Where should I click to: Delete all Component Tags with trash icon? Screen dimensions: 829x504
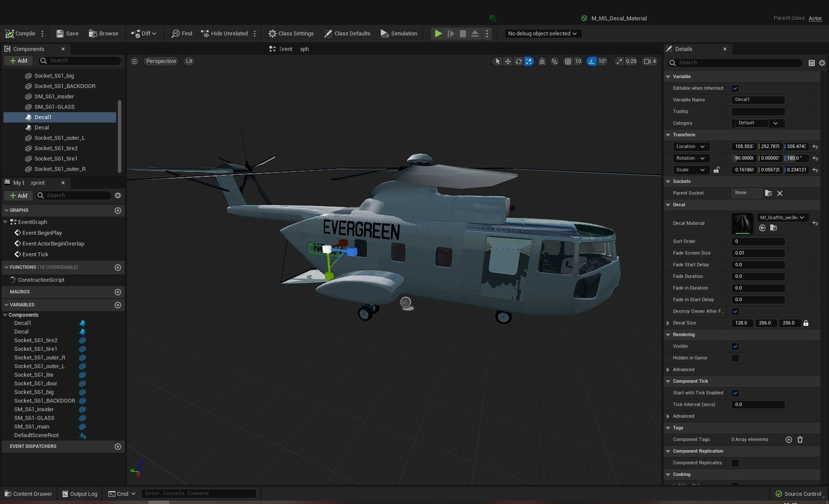click(x=800, y=440)
